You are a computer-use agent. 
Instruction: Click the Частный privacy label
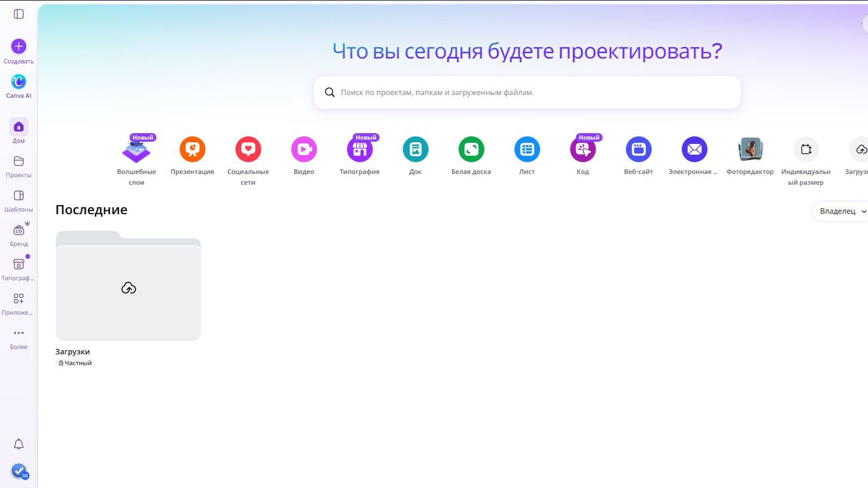pyautogui.click(x=75, y=363)
